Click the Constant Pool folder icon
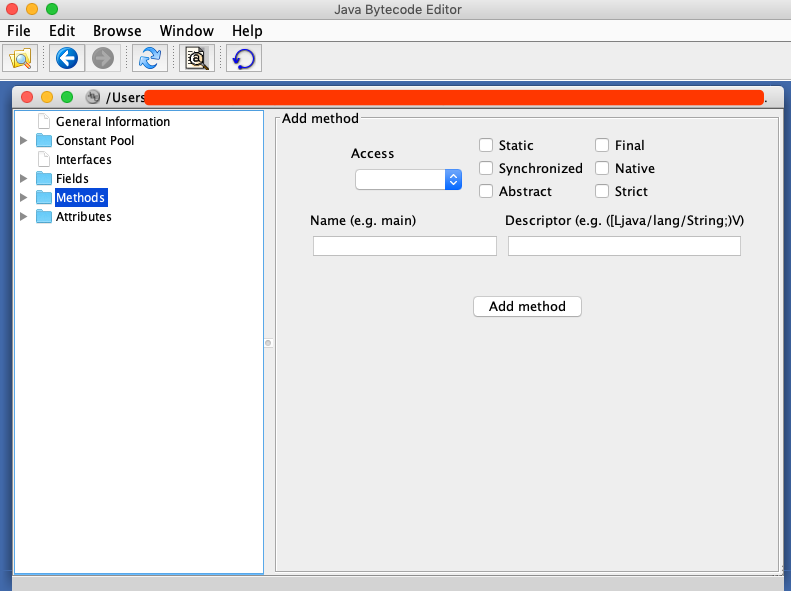The height and width of the screenshot is (591, 791). tap(44, 140)
